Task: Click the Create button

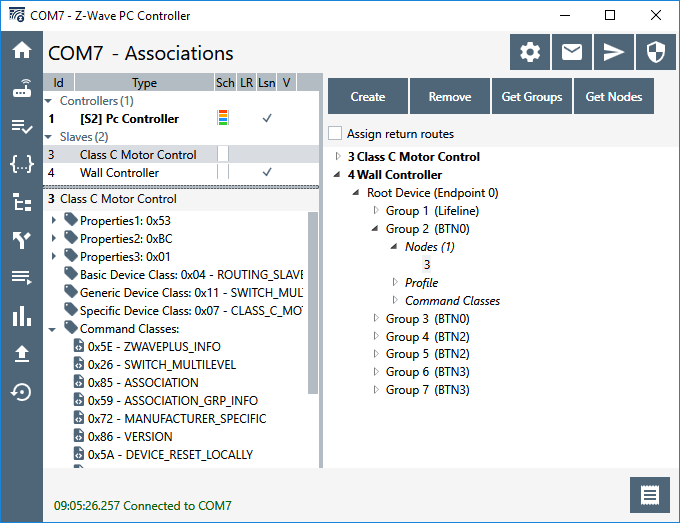Action: (x=367, y=97)
